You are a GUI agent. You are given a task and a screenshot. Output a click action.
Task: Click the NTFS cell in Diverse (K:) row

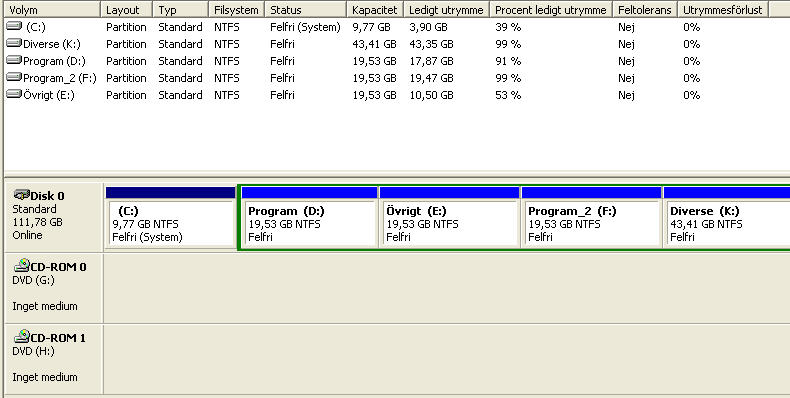click(227, 44)
